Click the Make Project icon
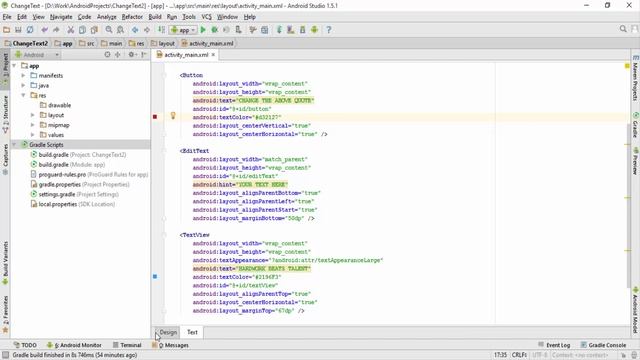 161,30
